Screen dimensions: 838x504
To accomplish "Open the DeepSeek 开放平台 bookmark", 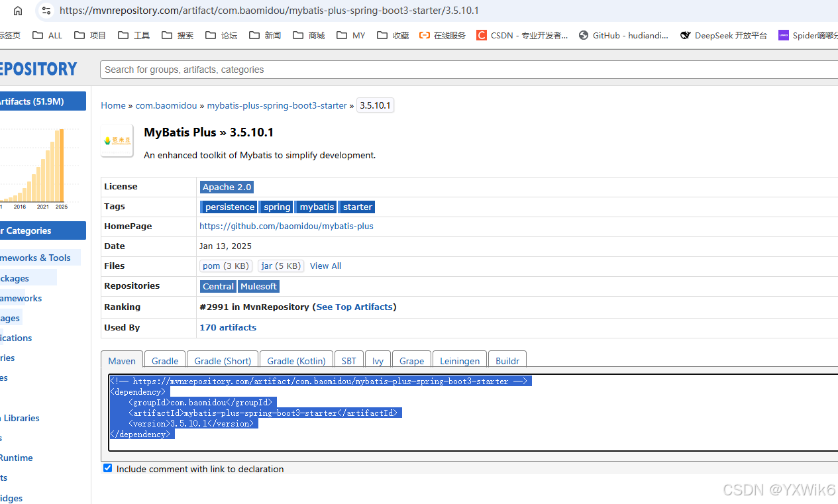I will click(723, 36).
